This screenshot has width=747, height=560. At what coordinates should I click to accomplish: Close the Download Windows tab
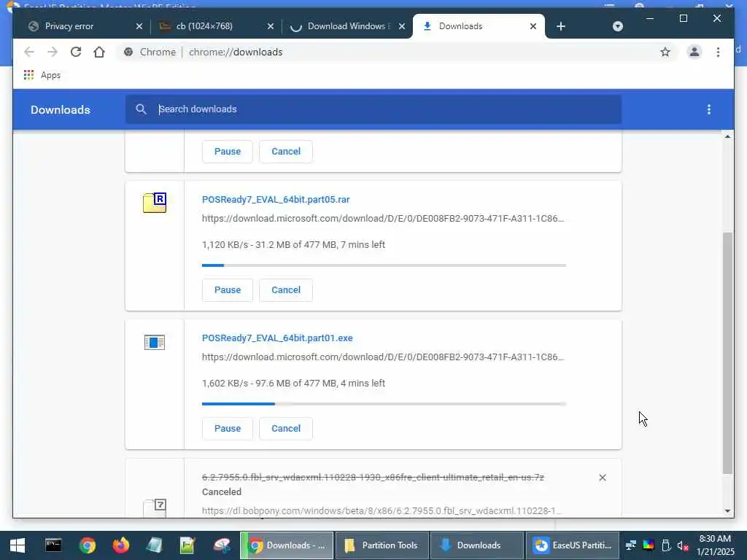point(402,26)
